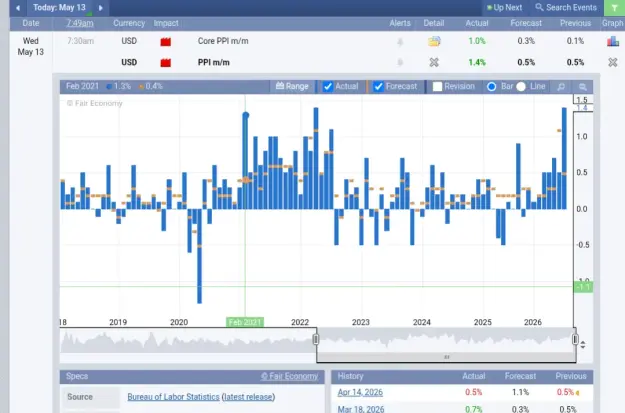625x413 pixels.
Task: Click Up Next button
Action: (x=504, y=8)
